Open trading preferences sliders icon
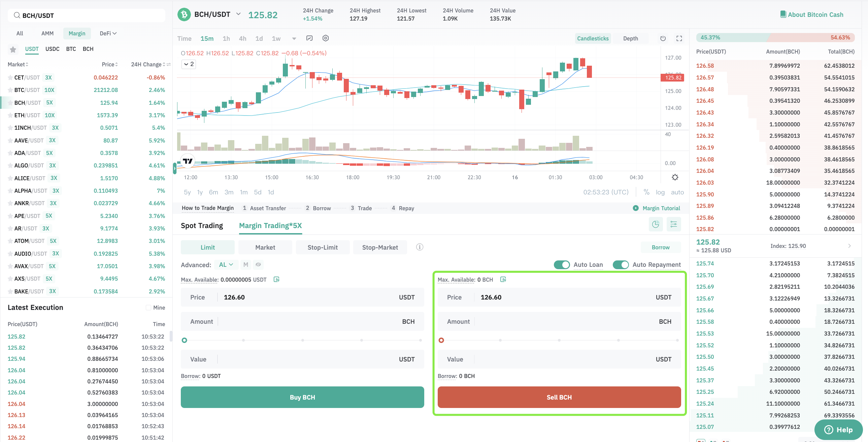The width and height of the screenshot is (868, 442). point(674,224)
